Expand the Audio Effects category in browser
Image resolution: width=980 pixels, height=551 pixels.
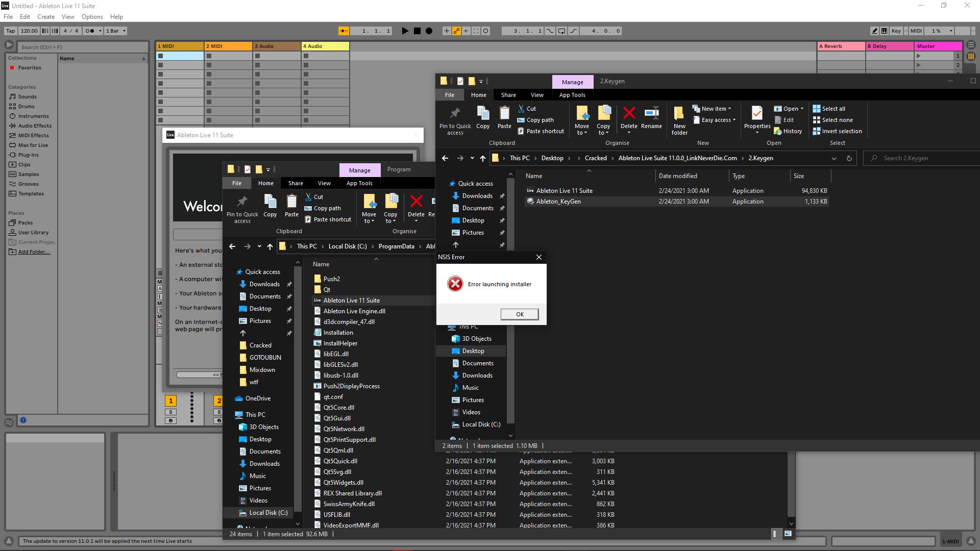[x=34, y=125]
